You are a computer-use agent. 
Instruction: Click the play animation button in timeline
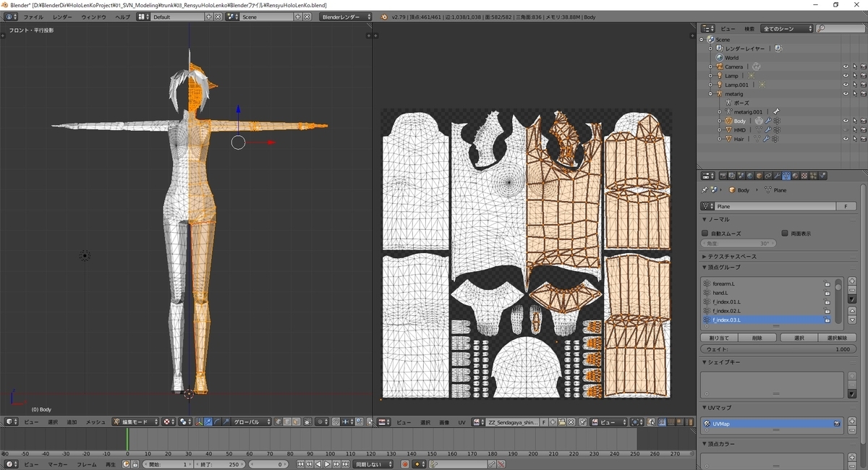[327, 464]
